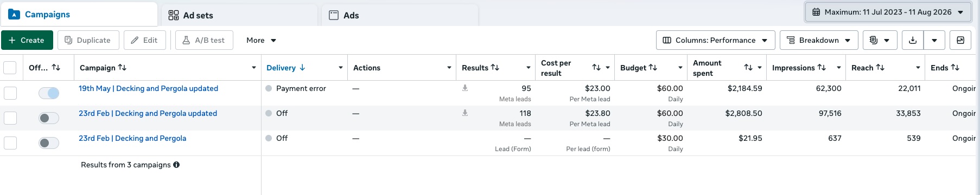Sort by Cost per result arrows
The height and width of the screenshot is (195, 980).
click(596, 68)
